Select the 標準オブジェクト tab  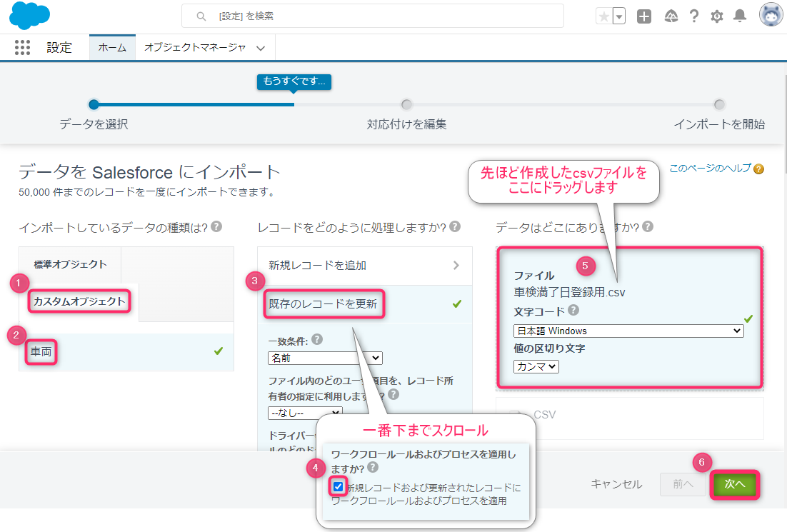coord(70,264)
